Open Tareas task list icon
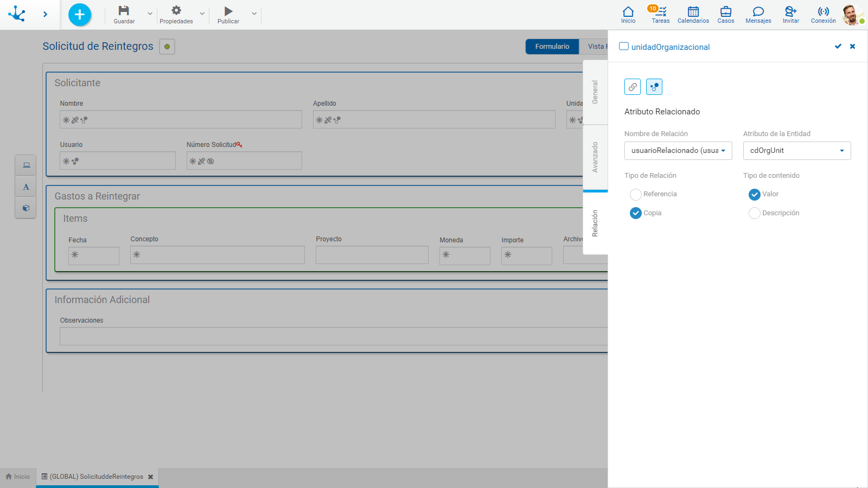The image size is (868, 488). (660, 15)
